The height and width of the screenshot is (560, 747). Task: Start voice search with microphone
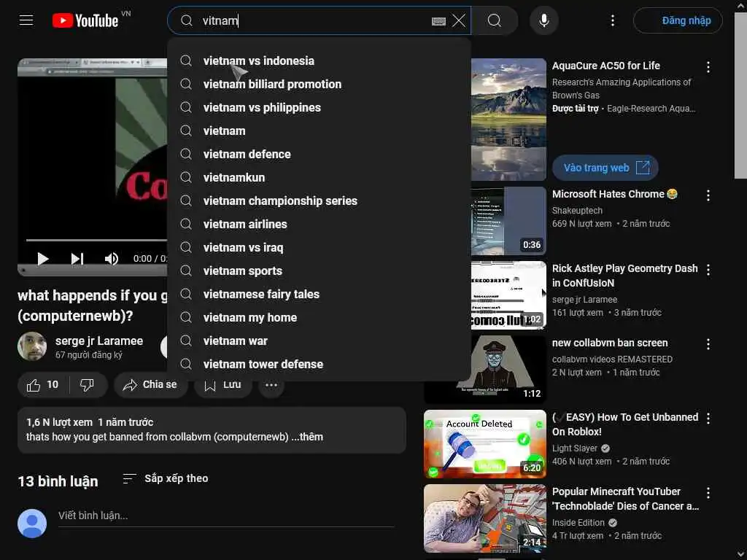click(x=543, y=20)
